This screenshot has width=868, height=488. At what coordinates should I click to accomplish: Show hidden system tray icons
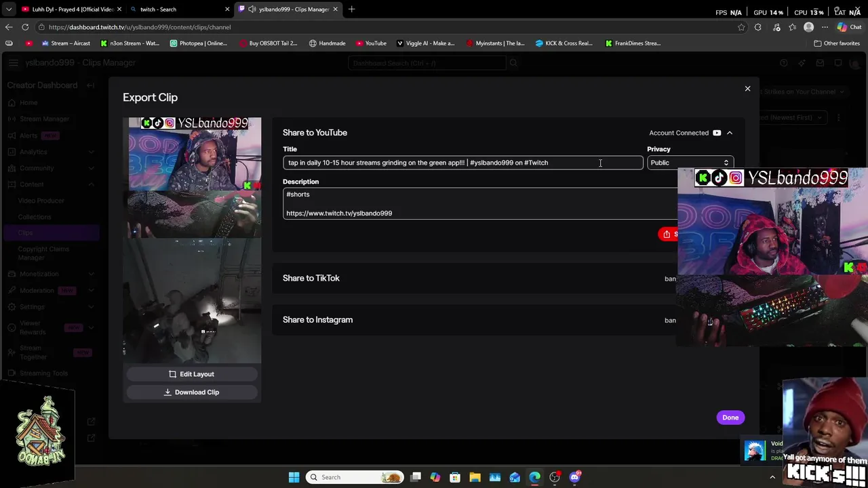click(772, 477)
